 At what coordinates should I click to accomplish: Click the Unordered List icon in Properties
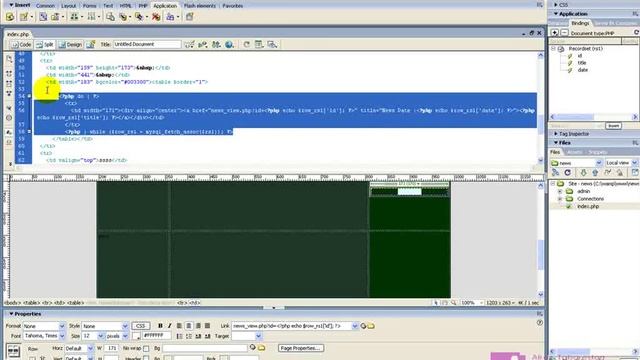point(179,336)
